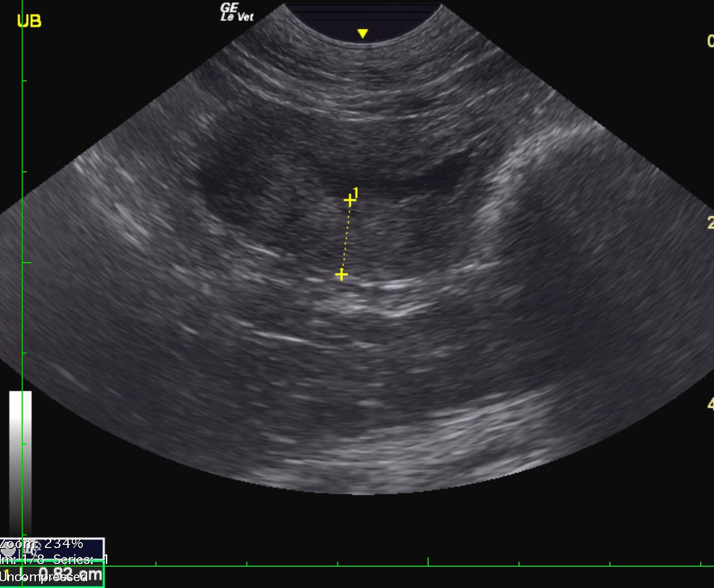Viewport: 714px width, 588px height.
Task: Click the Im 1/8 image counter
Action: (23, 559)
